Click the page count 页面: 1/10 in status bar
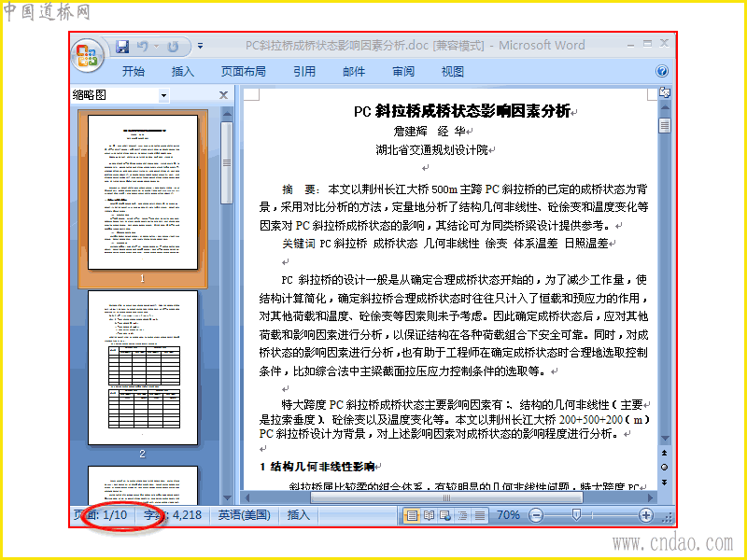This screenshot has height=560, width=747. (101, 515)
